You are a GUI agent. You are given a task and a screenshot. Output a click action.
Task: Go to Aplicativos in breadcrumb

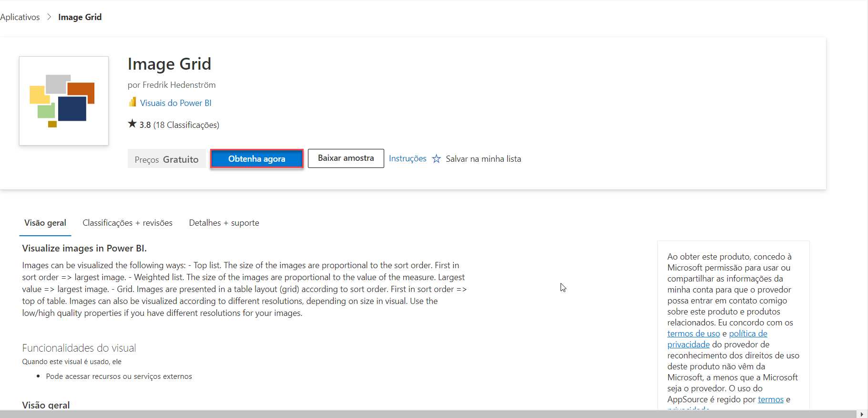20,17
